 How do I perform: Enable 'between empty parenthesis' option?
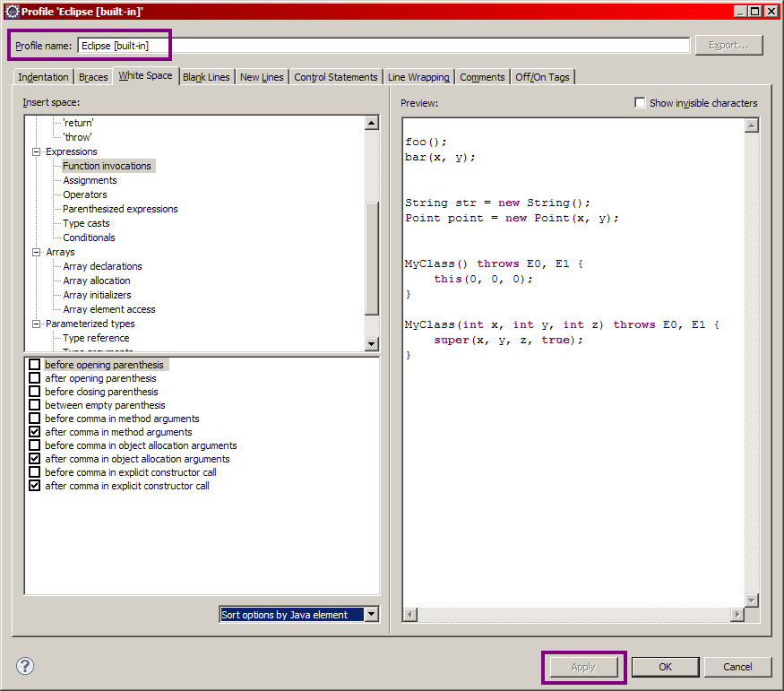(x=34, y=404)
